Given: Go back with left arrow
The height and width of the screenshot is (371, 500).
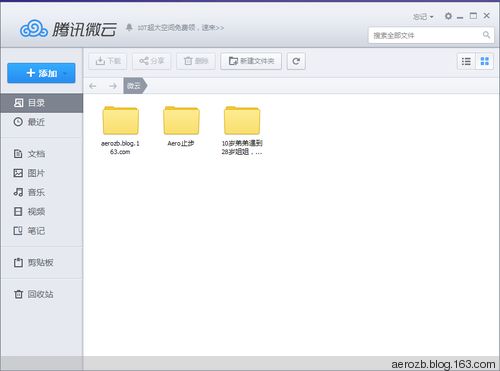Looking at the screenshot, I should [x=93, y=86].
